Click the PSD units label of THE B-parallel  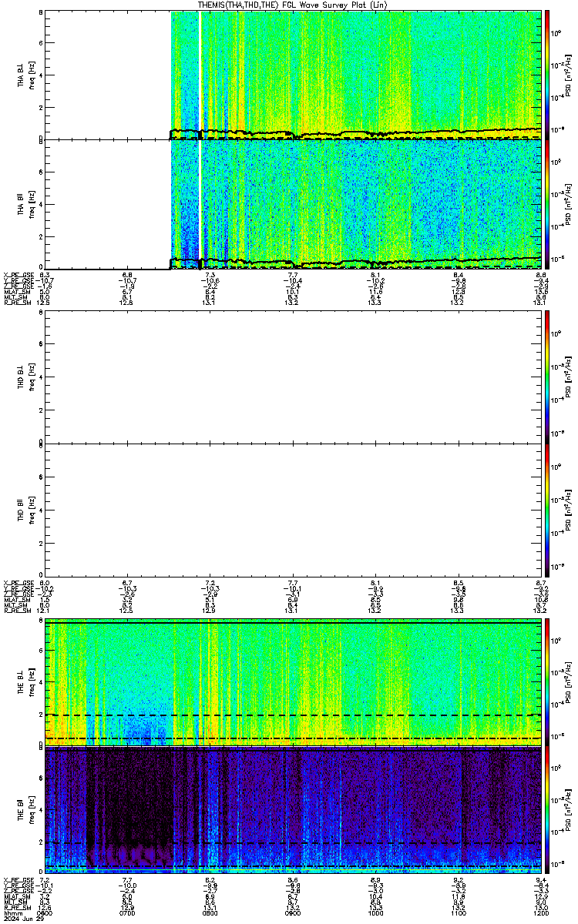click(x=569, y=810)
